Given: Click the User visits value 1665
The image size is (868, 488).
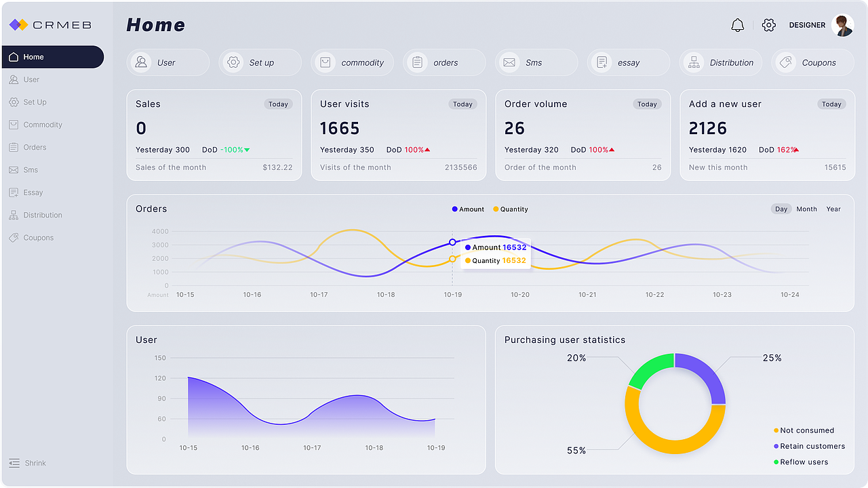Looking at the screenshot, I should pyautogui.click(x=340, y=128).
